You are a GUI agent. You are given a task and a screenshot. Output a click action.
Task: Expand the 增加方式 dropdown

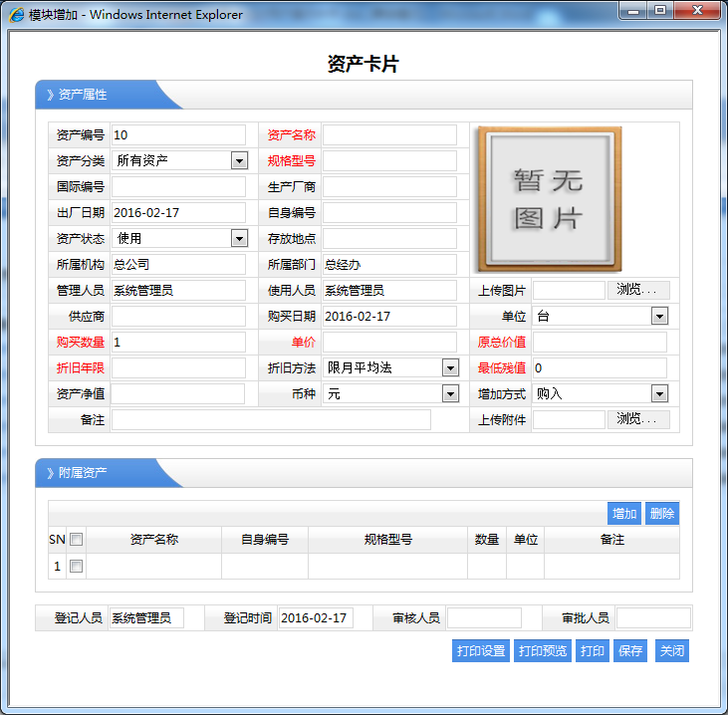[x=659, y=394]
